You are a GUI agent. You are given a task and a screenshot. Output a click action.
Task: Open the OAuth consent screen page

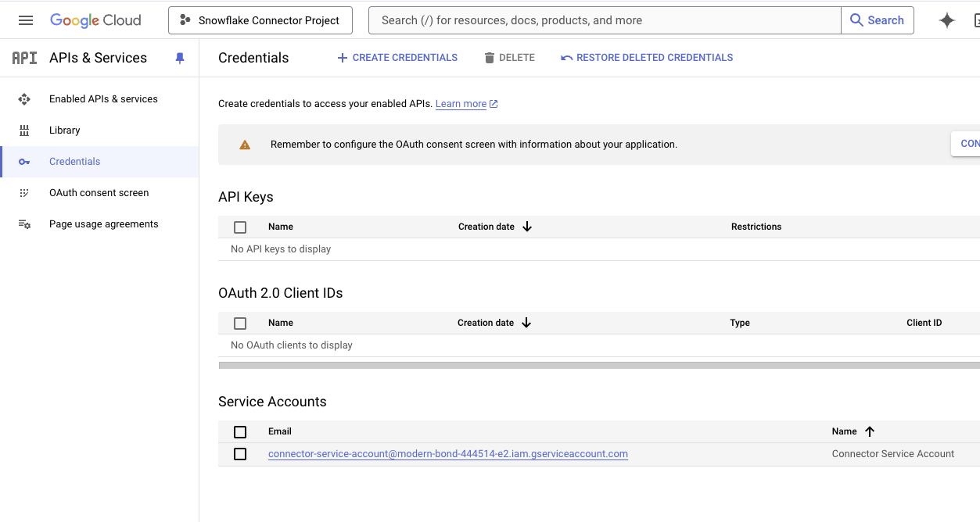point(99,192)
